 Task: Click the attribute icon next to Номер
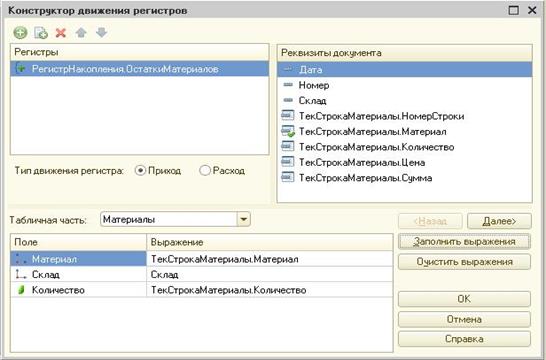click(x=288, y=85)
